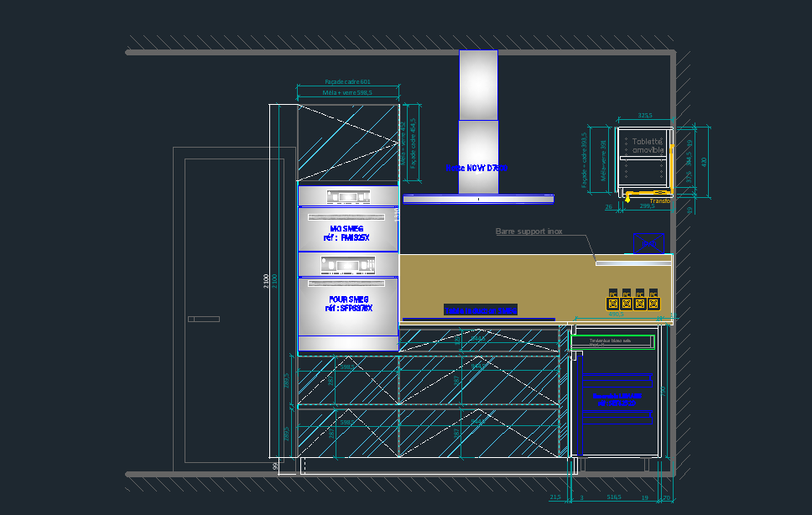
Task: Select the Barre support inox annotation text
Action: click(x=528, y=231)
